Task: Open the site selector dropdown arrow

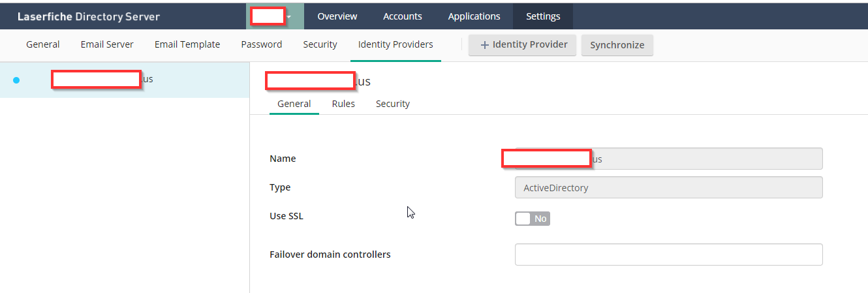Action: [289, 17]
